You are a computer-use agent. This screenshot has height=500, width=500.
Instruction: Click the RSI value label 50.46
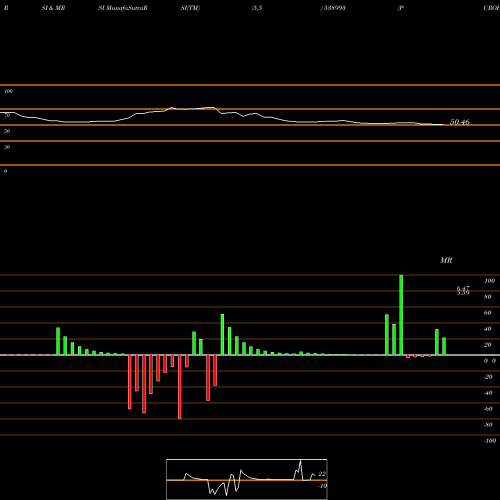460,122
